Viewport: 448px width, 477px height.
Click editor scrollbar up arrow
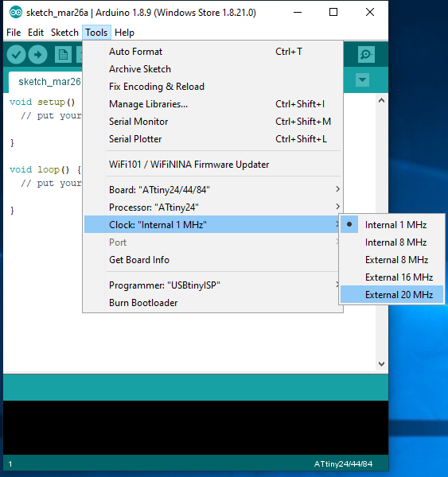click(x=381, y=101)
